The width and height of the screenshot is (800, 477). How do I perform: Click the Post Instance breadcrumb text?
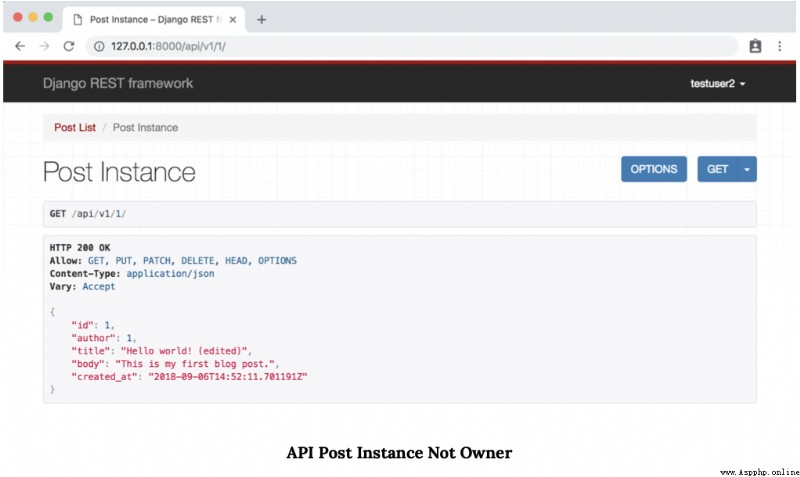pos(145,128)
